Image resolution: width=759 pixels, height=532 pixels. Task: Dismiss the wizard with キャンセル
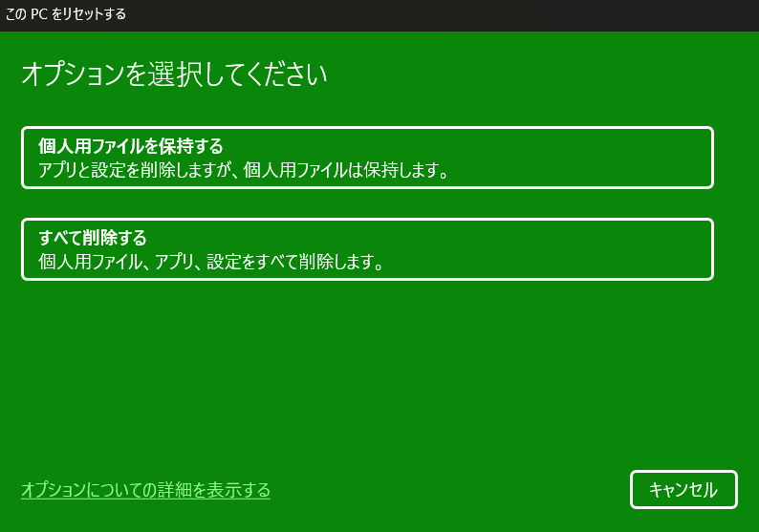pyautogui.click(x=683, y=489)
